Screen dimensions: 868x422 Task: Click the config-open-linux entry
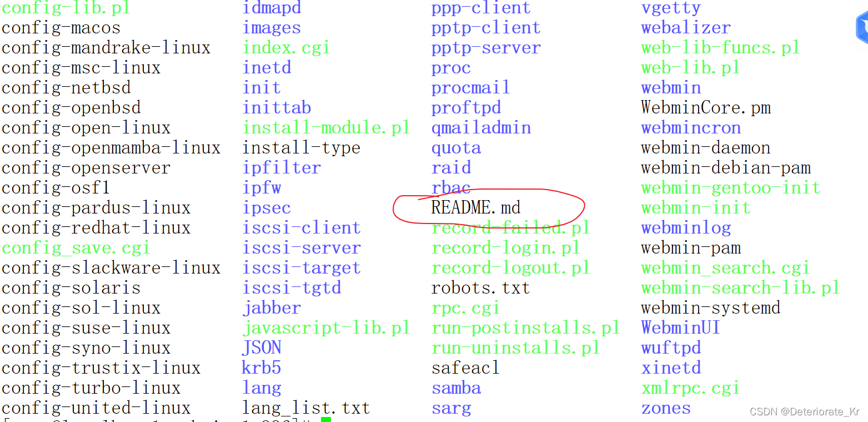86,128
